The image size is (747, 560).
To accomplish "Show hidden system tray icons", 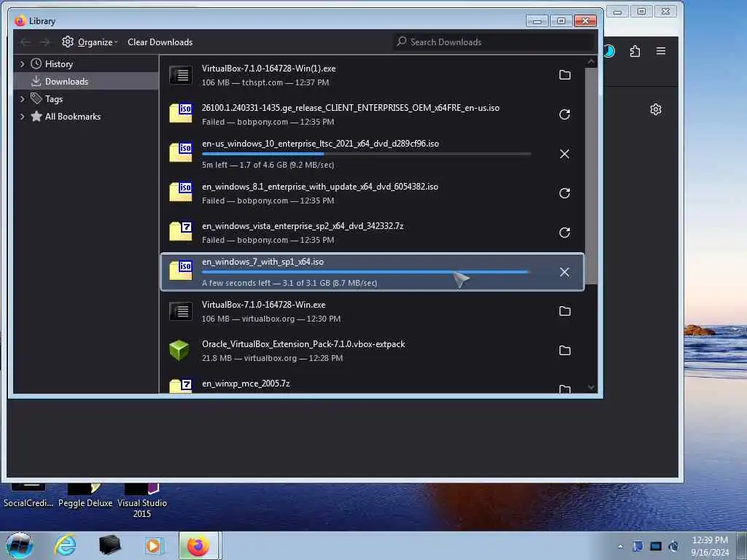I will (620, 546).
